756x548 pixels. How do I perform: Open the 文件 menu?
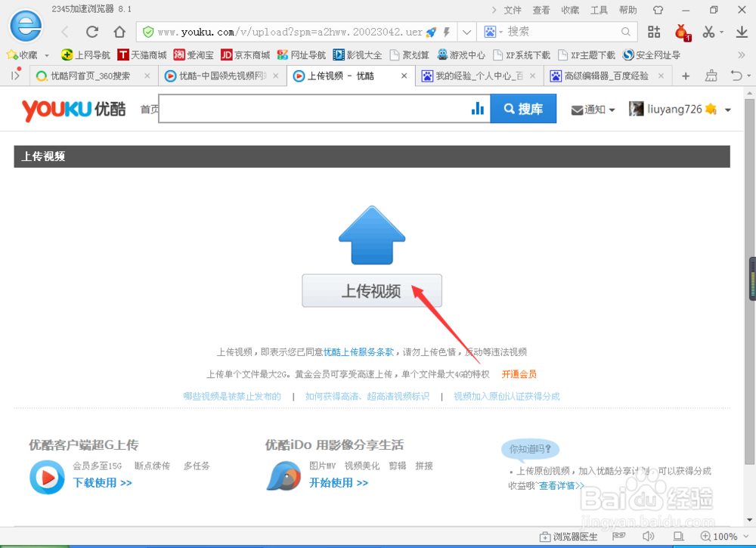click(513, 10)
